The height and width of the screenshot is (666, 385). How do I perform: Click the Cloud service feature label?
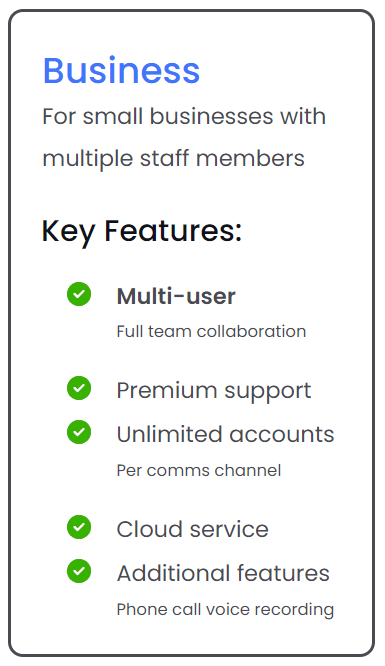[x=192, y=529]
